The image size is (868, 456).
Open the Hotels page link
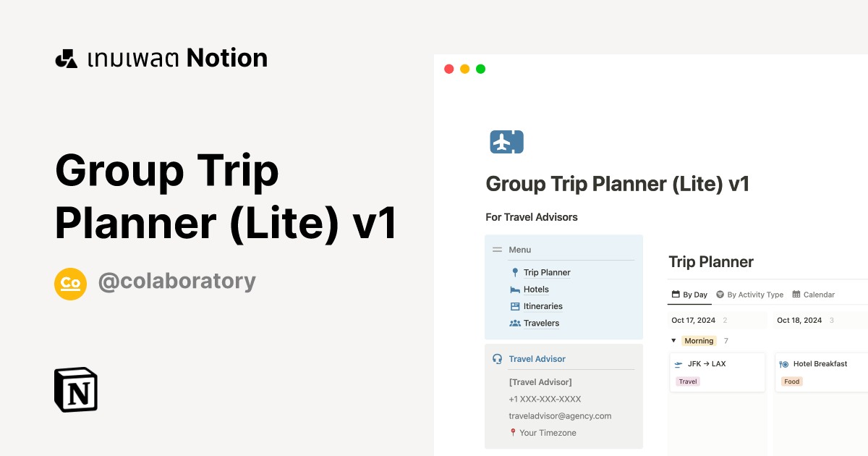tap(536, 289)
